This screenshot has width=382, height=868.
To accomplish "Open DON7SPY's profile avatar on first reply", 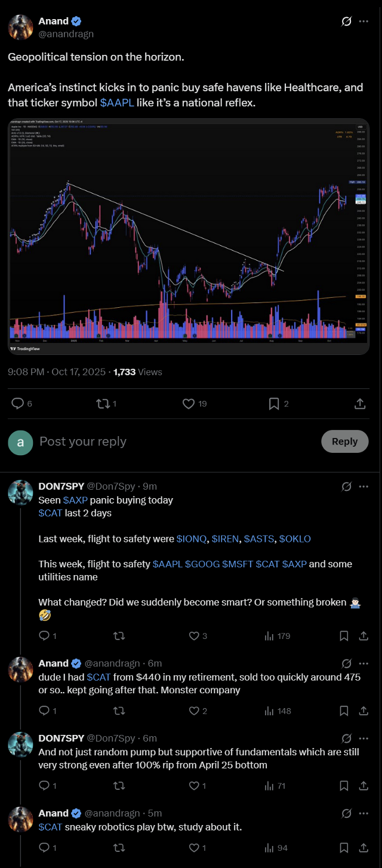I will (x=20, y=493).
